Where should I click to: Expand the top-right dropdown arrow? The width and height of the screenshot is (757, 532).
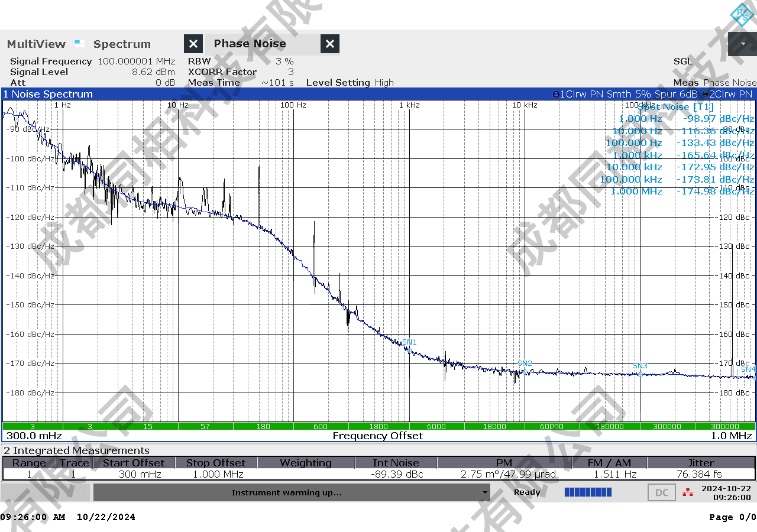click(742, 44)
